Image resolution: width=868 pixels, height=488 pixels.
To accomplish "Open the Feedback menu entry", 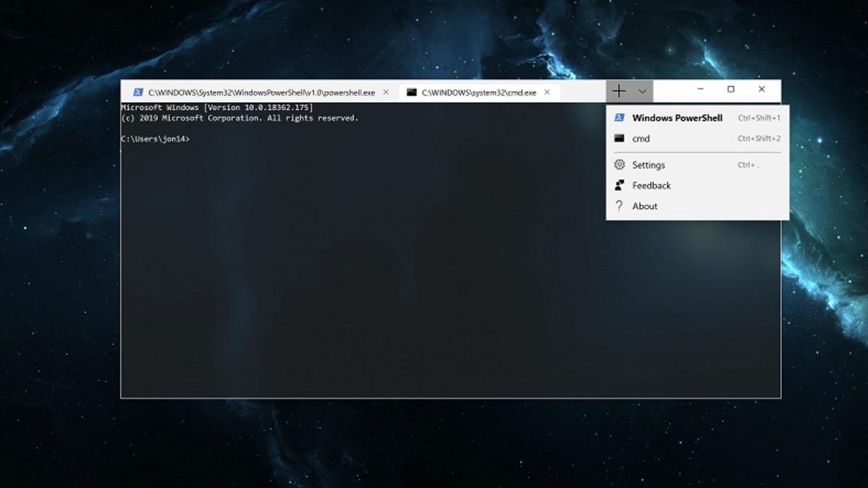I will [652, 185].
